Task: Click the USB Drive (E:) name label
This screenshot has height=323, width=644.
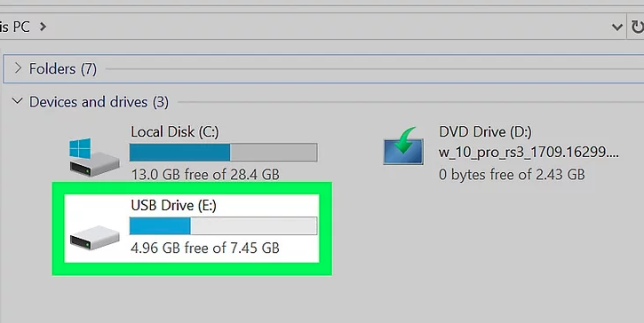Action: (173, 205)
